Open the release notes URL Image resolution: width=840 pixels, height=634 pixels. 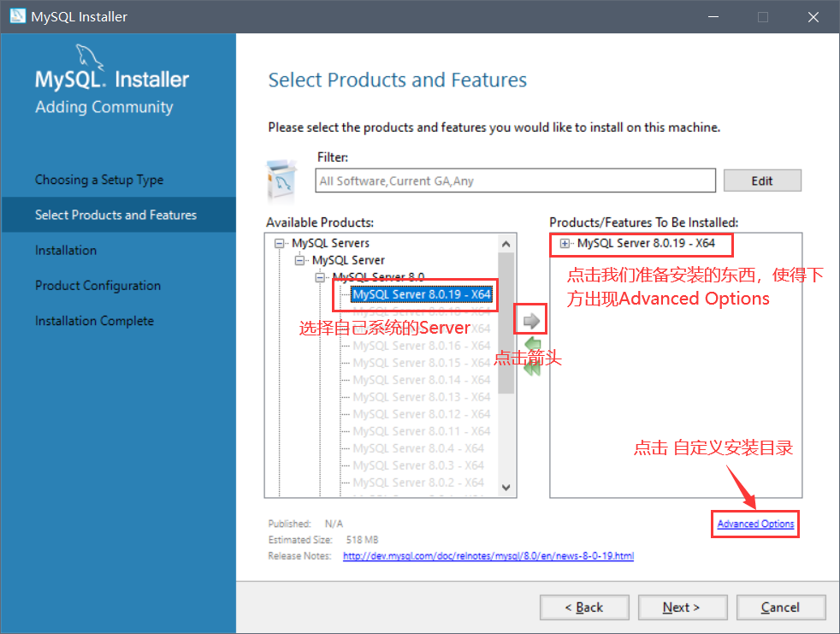click(x=488, y=556)
